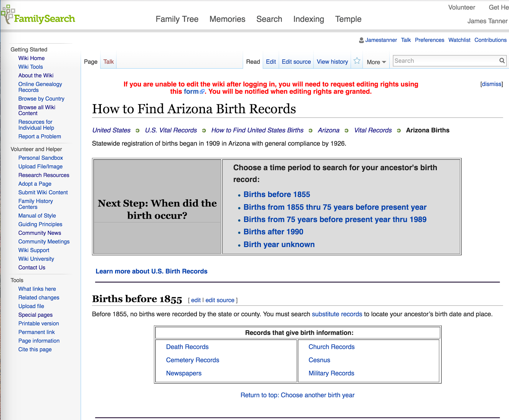Dismiss the red editing rights notice

(x=491, y=84)
